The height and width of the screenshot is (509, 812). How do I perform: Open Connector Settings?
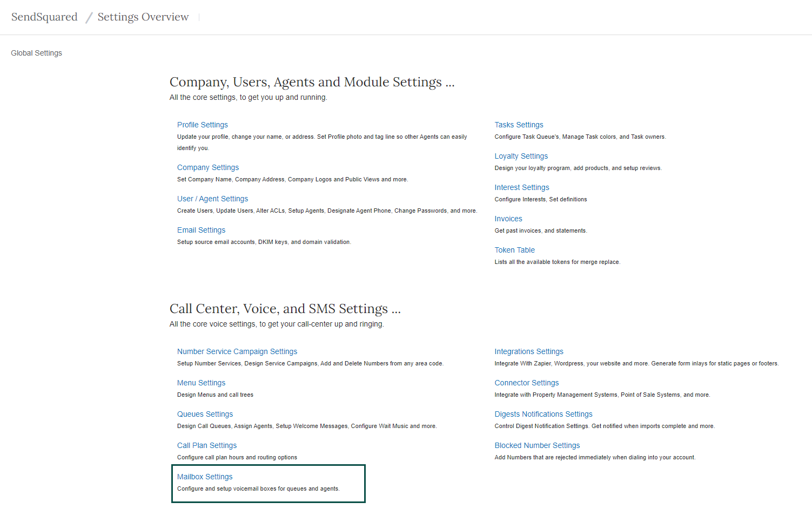click(526, 383)
